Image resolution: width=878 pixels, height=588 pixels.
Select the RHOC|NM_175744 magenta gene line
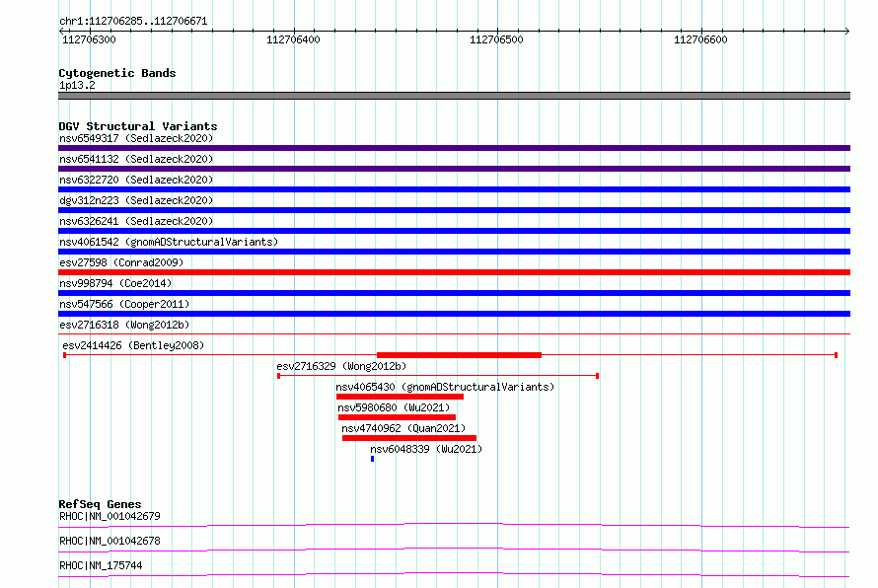click(454, 574)
